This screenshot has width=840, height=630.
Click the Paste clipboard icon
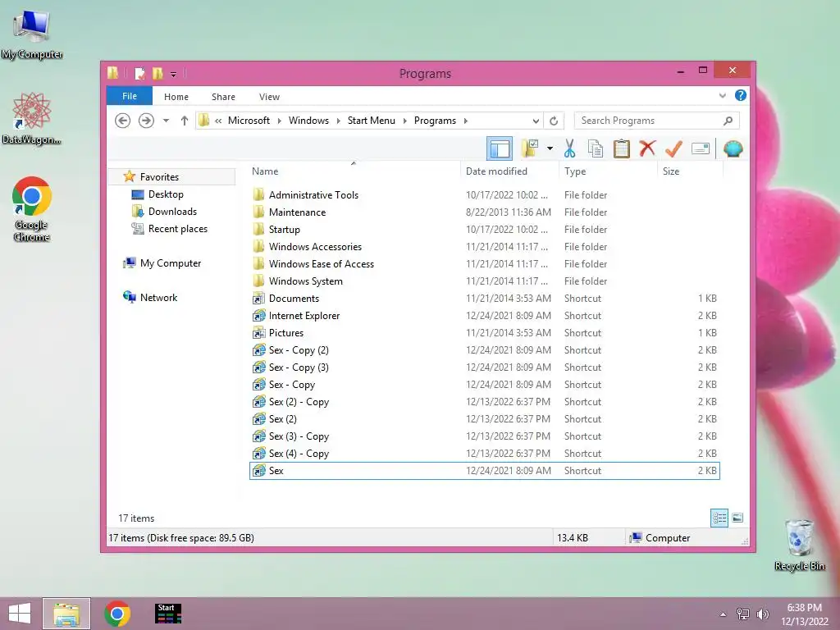pos(622,148)
